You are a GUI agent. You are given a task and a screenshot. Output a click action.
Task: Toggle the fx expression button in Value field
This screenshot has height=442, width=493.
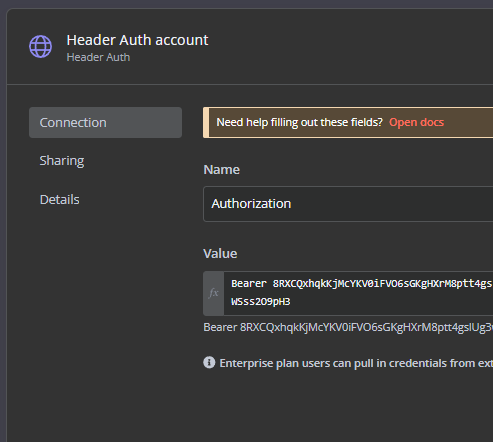[x=213, y=293]
